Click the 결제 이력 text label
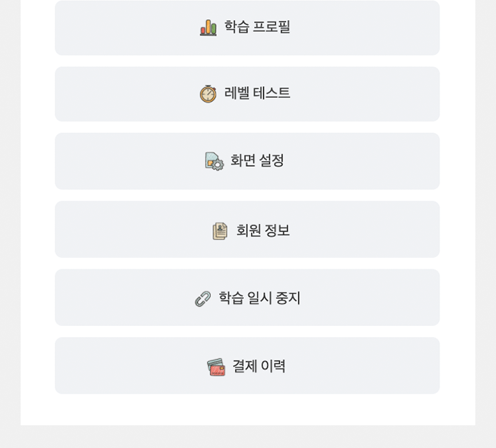The width and height of the screenshot is (496, 448). click(x=259, y=366)
